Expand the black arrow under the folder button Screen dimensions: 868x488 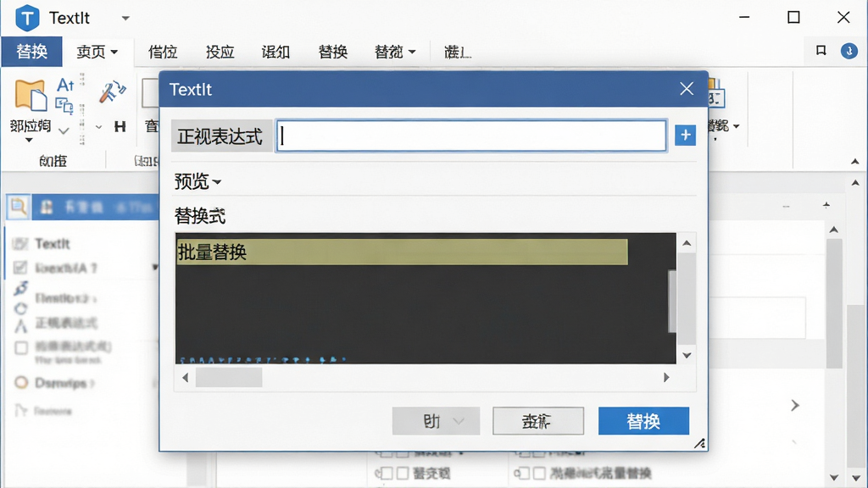click(x=29, y=141)
